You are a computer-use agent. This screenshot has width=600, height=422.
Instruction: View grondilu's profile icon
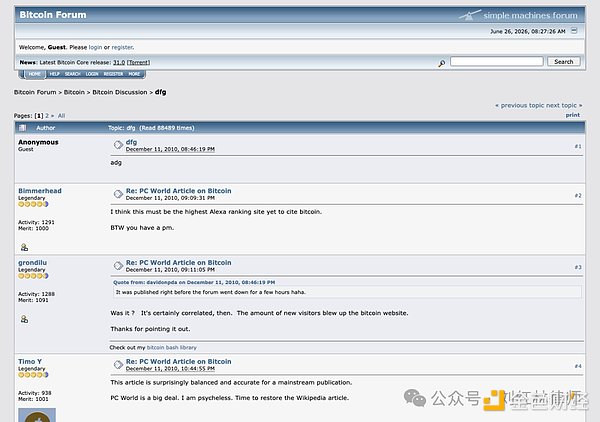point(24,319)
